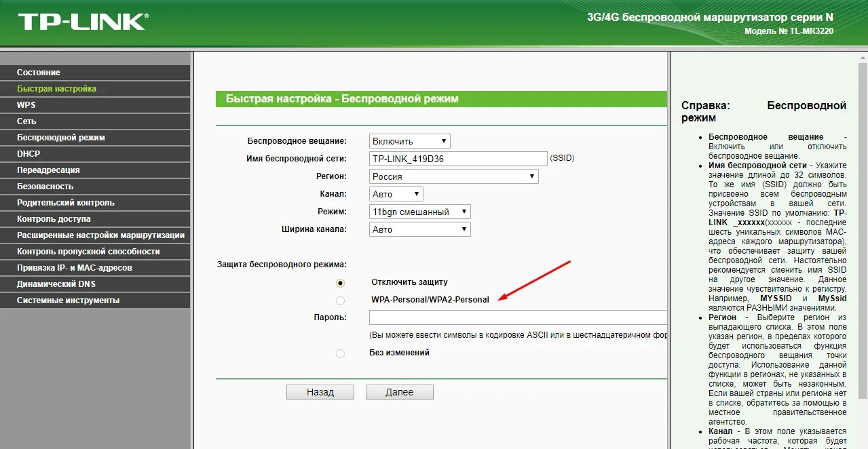This screenshot has height=449, width=868.
Task: Open the DHCP menu item
Action: [95, 154]
